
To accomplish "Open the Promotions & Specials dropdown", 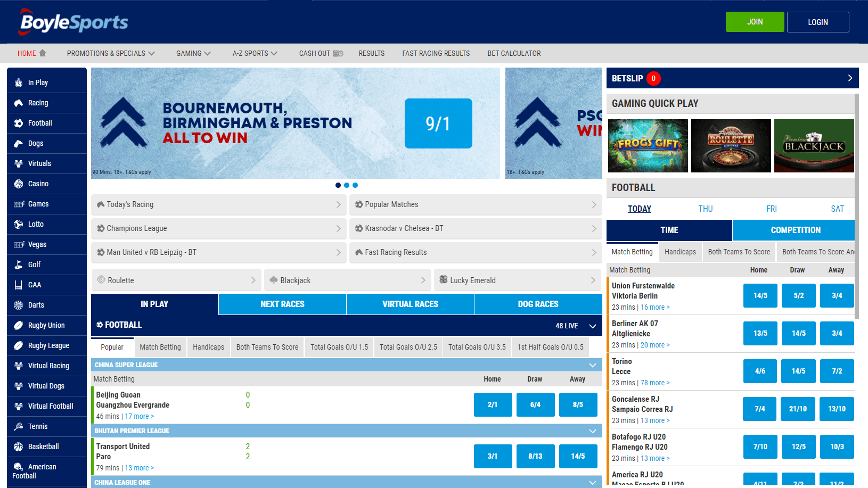I will pyautogui.click(x=111, y=53).
